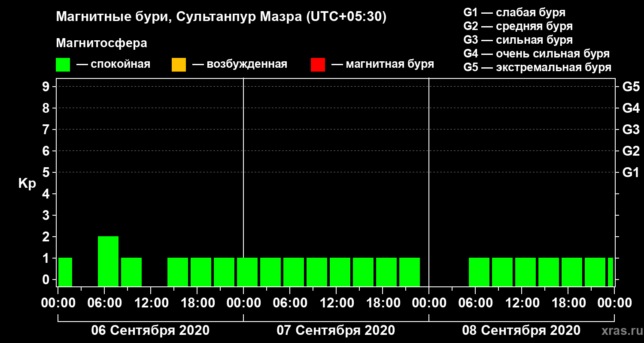Click the '— возбужденная' legend label

point(240,64)
